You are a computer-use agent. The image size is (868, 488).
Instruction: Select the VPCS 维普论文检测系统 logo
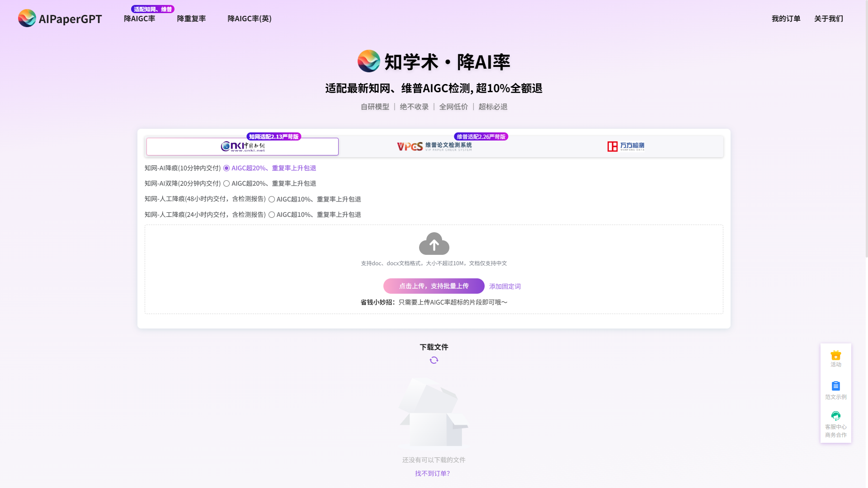point(434,146)
